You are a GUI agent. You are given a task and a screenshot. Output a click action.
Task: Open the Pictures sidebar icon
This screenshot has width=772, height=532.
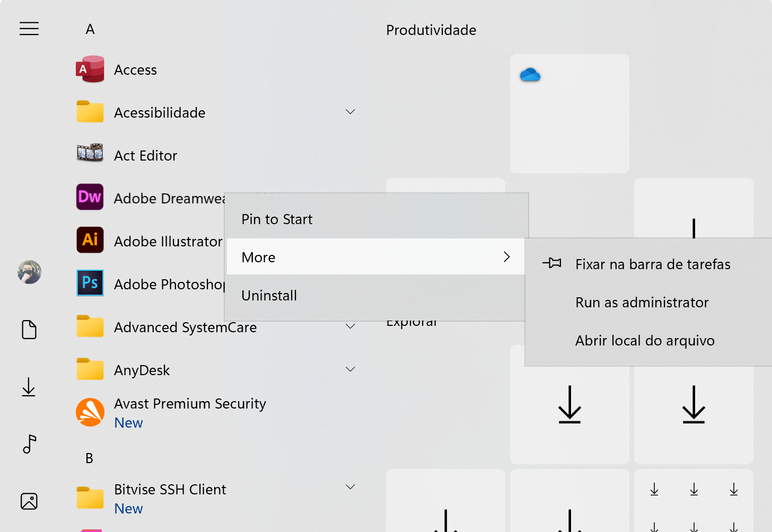point(29,501)
